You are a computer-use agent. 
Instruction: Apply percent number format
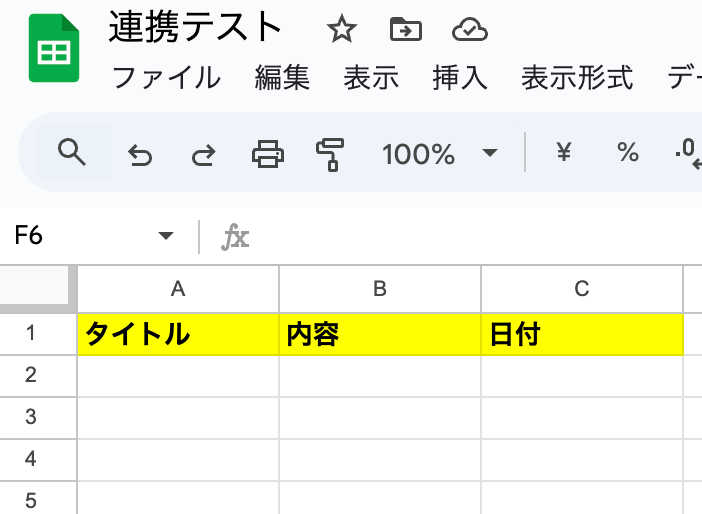pyautogui.click(x=628, y=152)
